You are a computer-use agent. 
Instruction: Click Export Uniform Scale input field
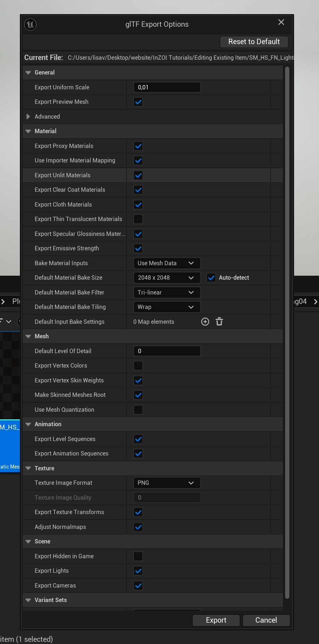[x=167, y=87]
